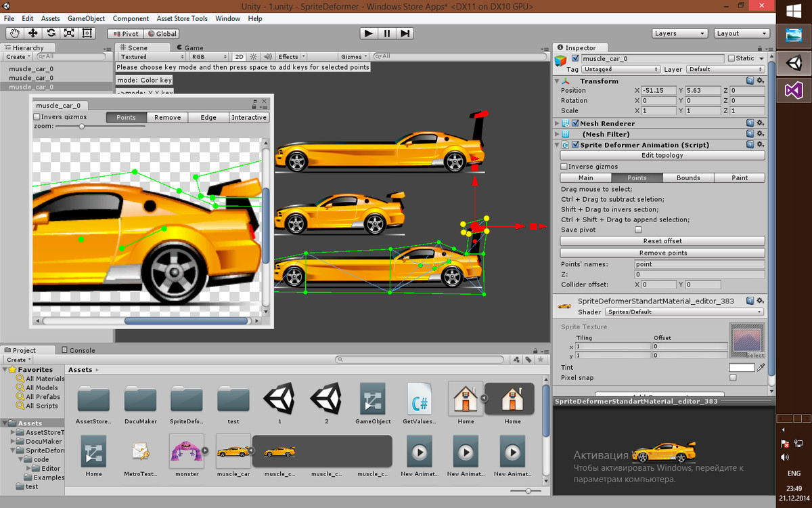The width and height of the screenshot is (812, 508).
Task: Open the Hierarchy Create dropdown
Action: pyautogui.click(x=19, y=57)
